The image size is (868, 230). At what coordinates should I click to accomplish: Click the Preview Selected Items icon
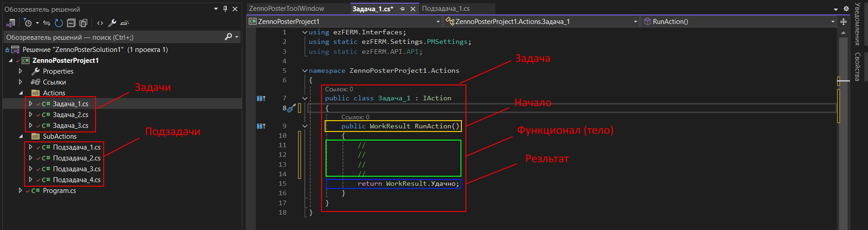coord(125,23)
